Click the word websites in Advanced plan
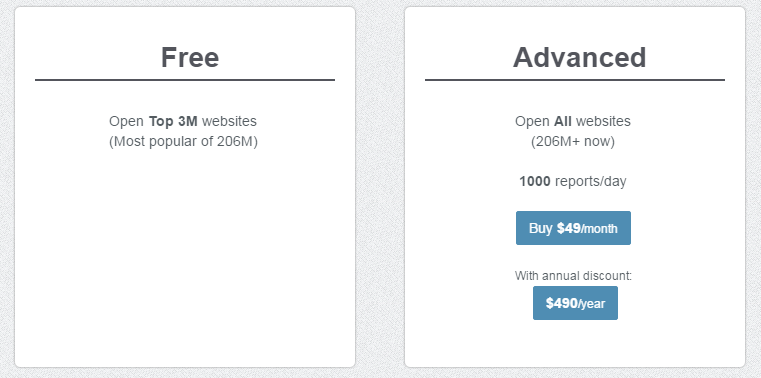 pos(603,121)
